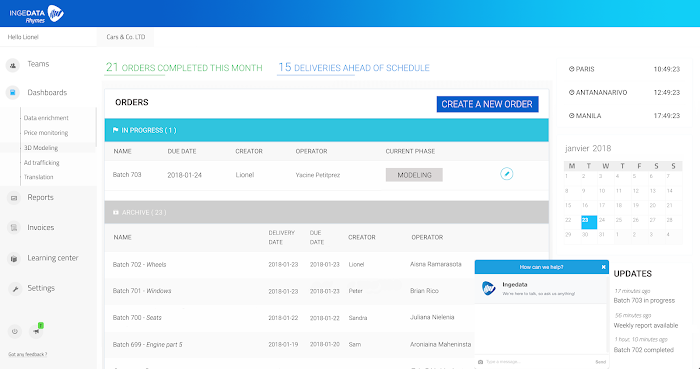The width and height of the screenshot is (700, 369).
Task: Open Teams in the sidebar
Action: pyautogui.click(x=38, y=64)
